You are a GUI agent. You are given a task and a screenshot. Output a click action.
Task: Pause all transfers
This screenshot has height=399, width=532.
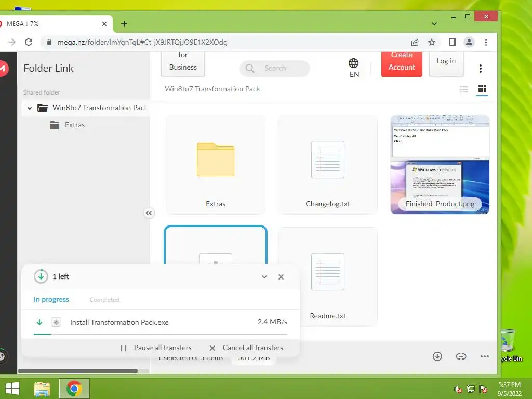point(156,348)
